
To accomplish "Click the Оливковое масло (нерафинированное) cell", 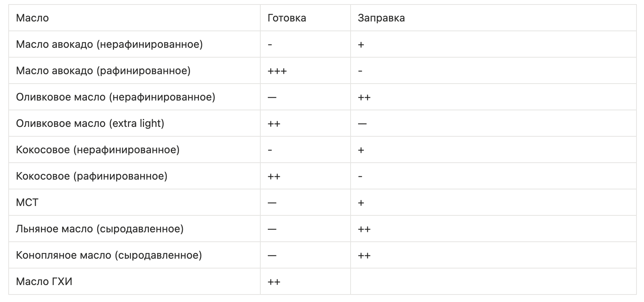I will pyautogui.click(x=115, y=97).
